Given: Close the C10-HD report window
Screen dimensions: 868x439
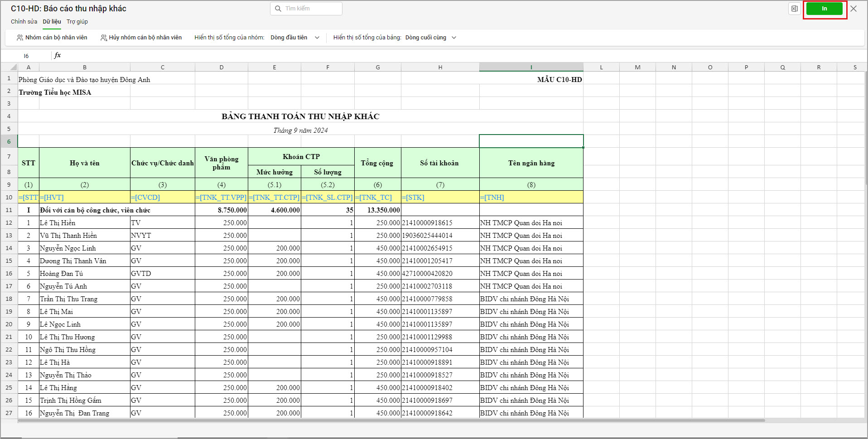Looking at the screenshot, I should 854,9.
